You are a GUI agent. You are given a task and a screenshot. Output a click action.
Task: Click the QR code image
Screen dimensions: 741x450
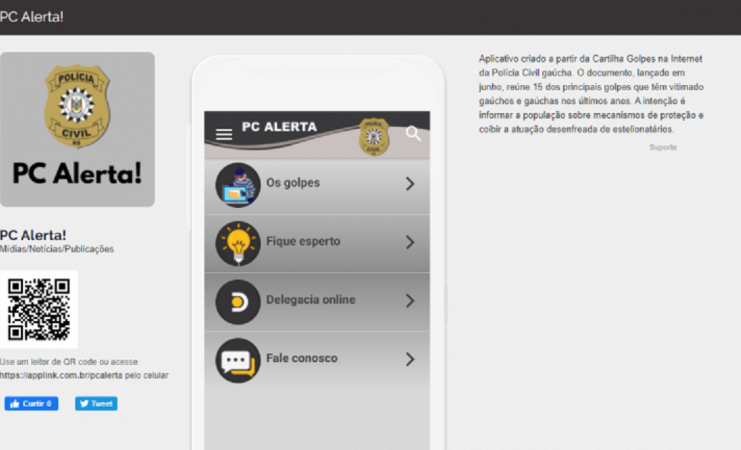pyautogui.click(x=39, y=310)
